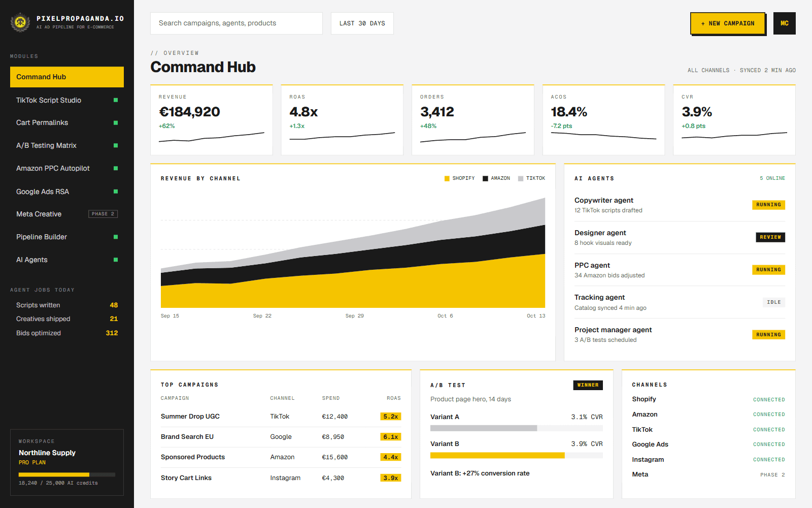Go to AI Agents module
The image size is (812, 508).
point(67,260)
